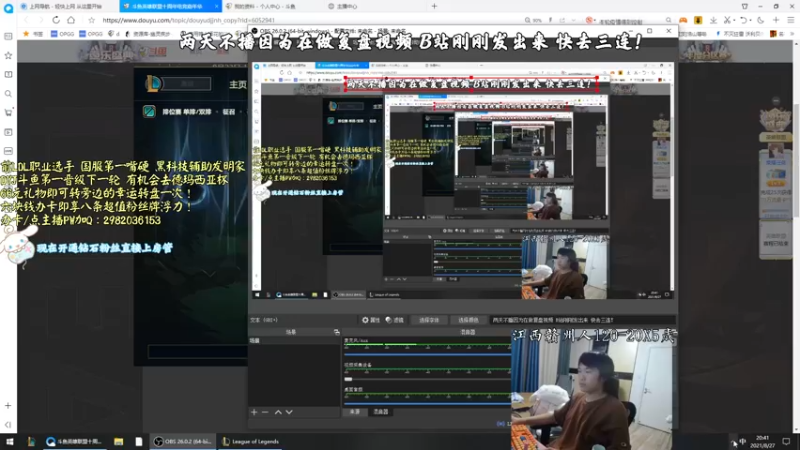Add sidebar item with plus icon
800x450 pixels.
[x=8, y=406]
